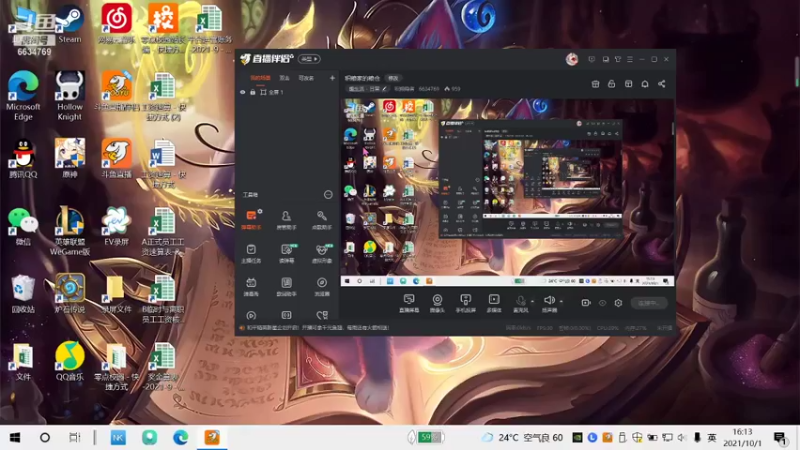Click the microphone icon in bottom bar
Image resolution: width=800 pixels, height=450 pixels.
point(520,301)
